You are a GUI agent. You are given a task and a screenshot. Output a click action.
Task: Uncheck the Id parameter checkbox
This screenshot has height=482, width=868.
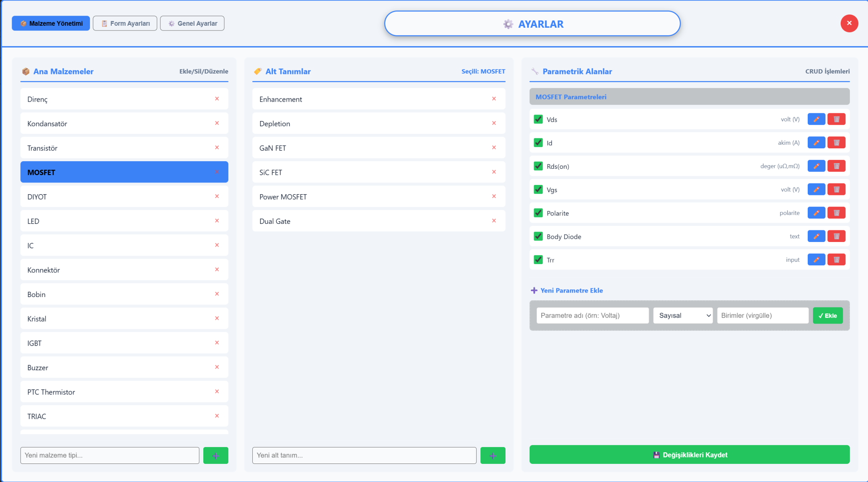[x=538, y=143]
